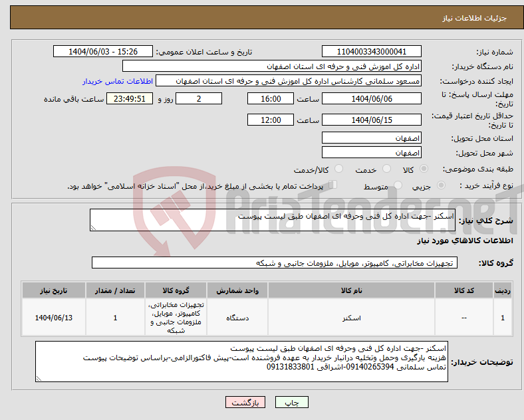Select the جزیی purchase type radio

441,185
